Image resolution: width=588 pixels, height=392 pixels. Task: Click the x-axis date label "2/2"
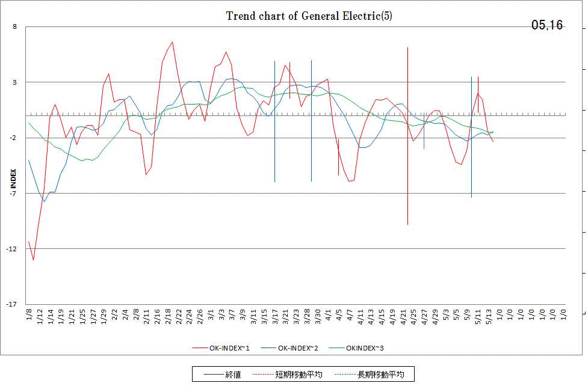point(114,314)
